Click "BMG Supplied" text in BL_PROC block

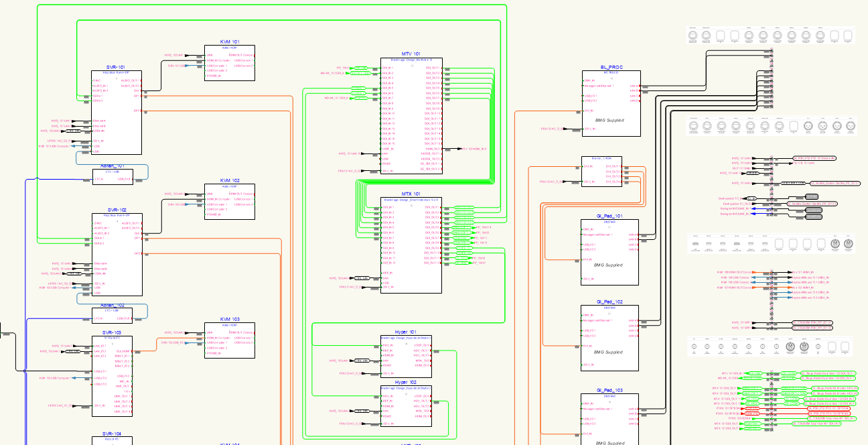[x=609, y=121]
